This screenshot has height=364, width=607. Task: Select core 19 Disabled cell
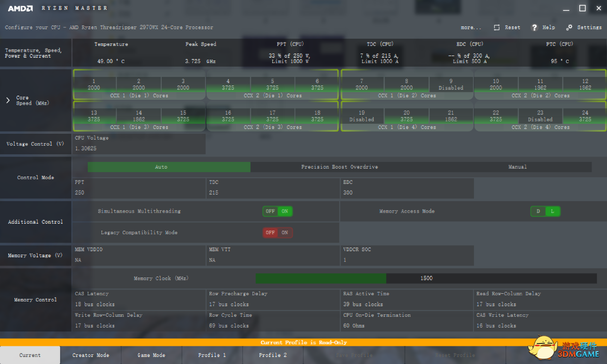click(362, 116)
